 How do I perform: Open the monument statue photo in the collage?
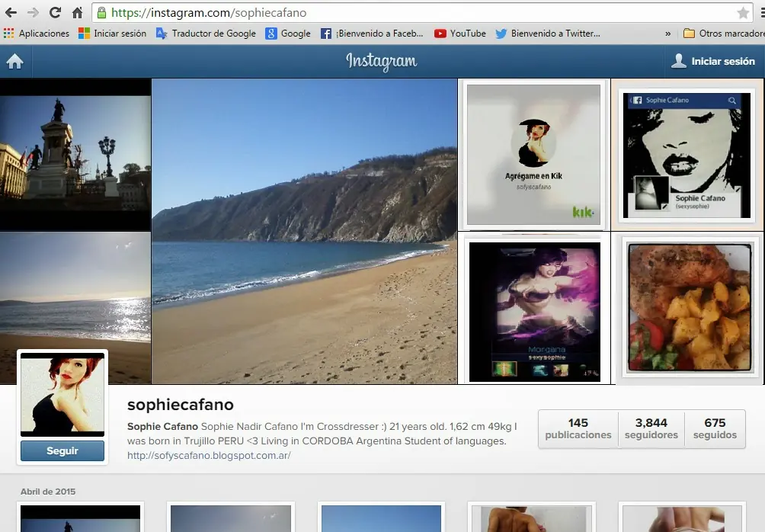[75, 154]
